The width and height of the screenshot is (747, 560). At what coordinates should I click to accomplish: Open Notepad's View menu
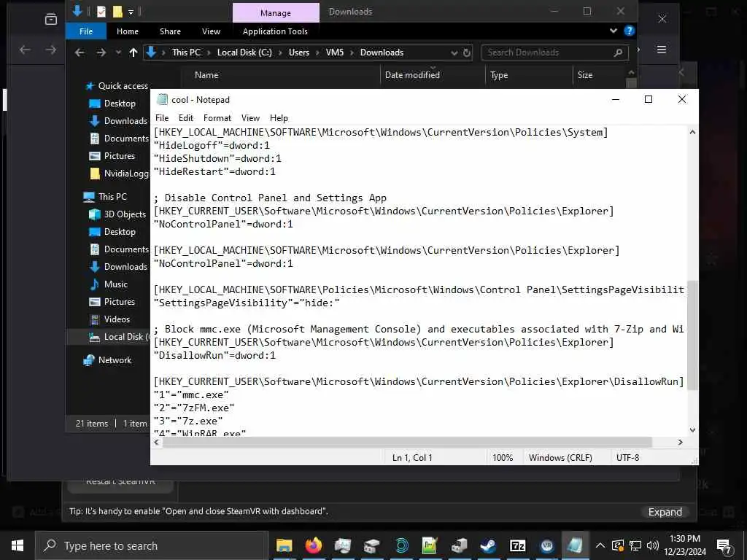[250, 118]
